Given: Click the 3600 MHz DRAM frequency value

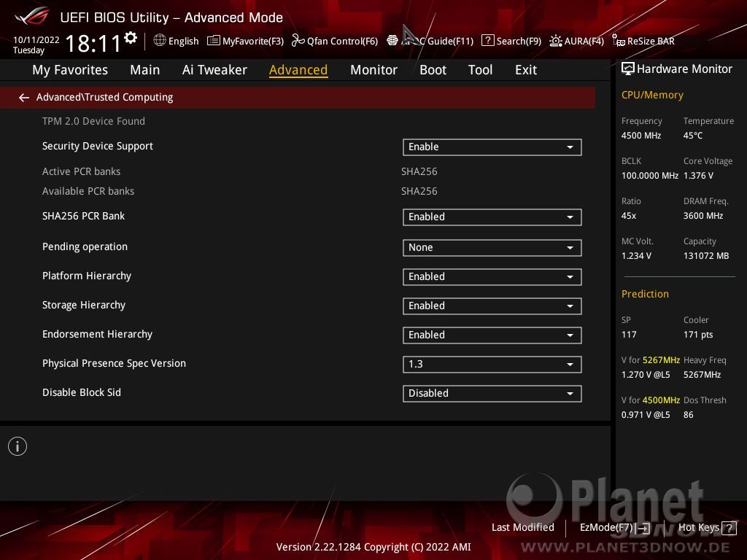Looking at the screenshot, I should coord(703,216).
